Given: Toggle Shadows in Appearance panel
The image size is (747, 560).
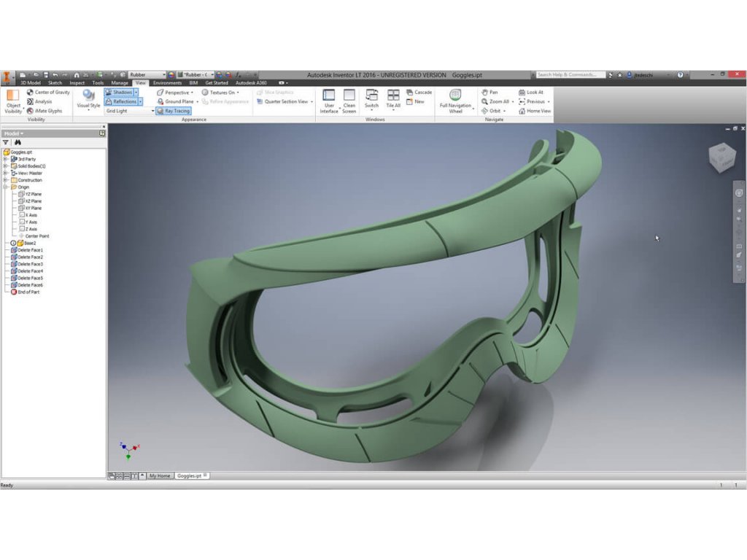Looking at the screenshot, I should pyautogui.click(x=119, y=93).
